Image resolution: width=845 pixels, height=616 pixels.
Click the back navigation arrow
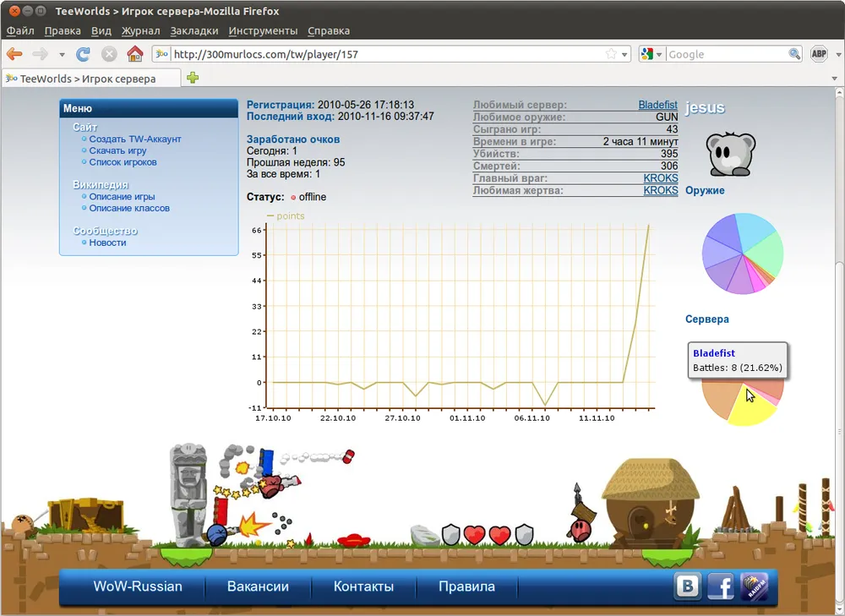(14, 54)
